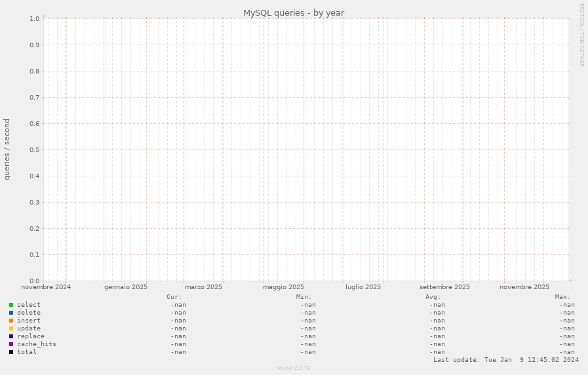Click the orange insert legend swatch
This screenshot has height=375, width=588.
click(x=11, y=321)
